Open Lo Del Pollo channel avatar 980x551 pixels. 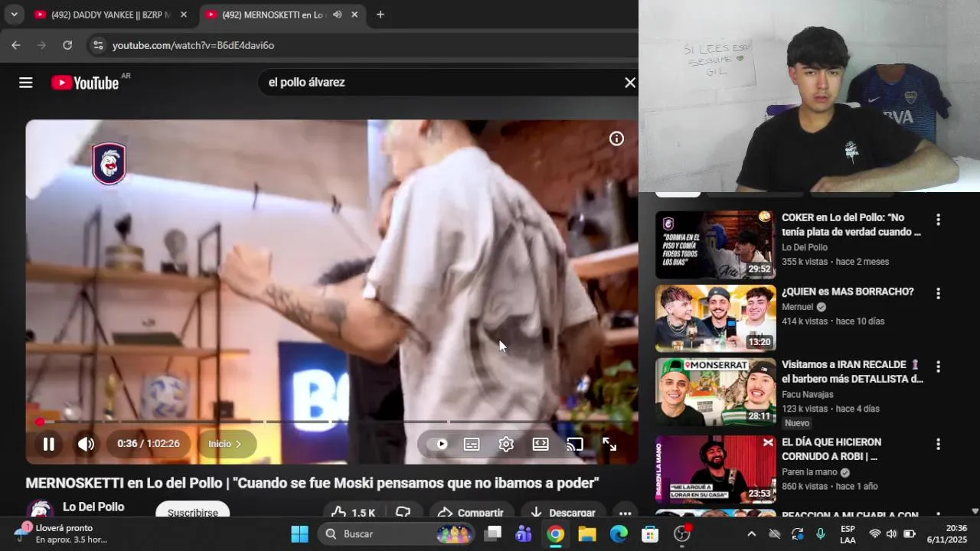coord(40,511)
